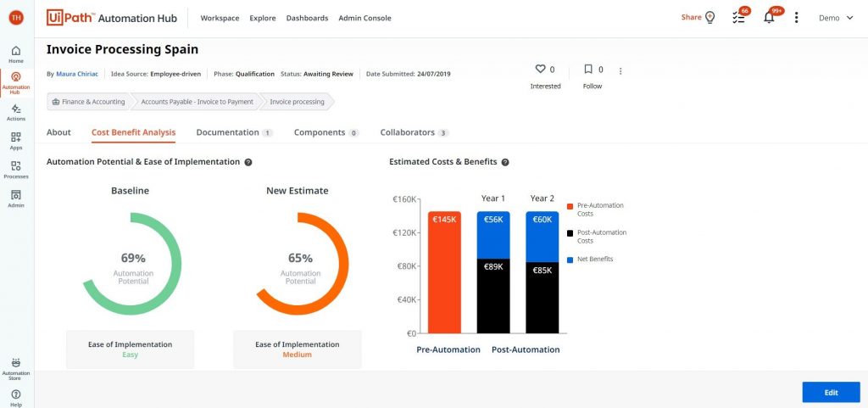Image resolution: width=868 pixels, height=408 pixels.
Task: Click the Net Benefits legend swatch
Action: 570,260
